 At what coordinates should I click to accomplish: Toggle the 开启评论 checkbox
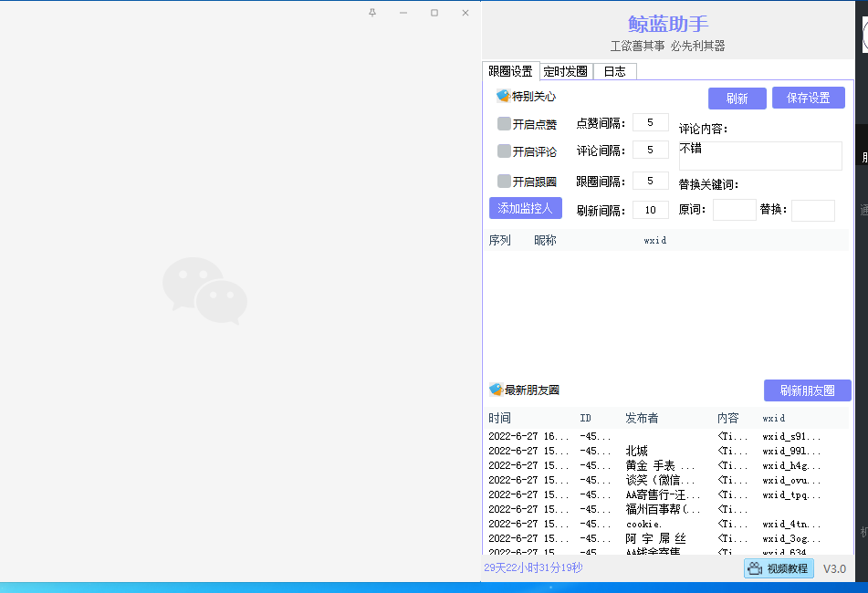(x=504, y=151)
